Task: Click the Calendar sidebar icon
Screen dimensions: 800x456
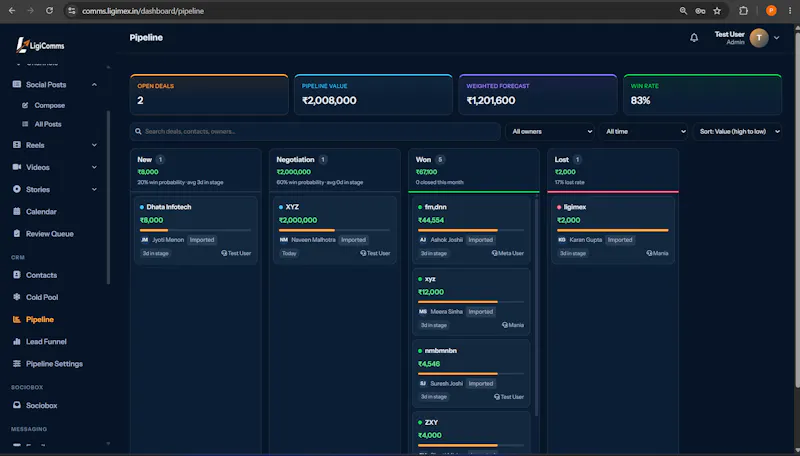Action: [x=17, y=211]
